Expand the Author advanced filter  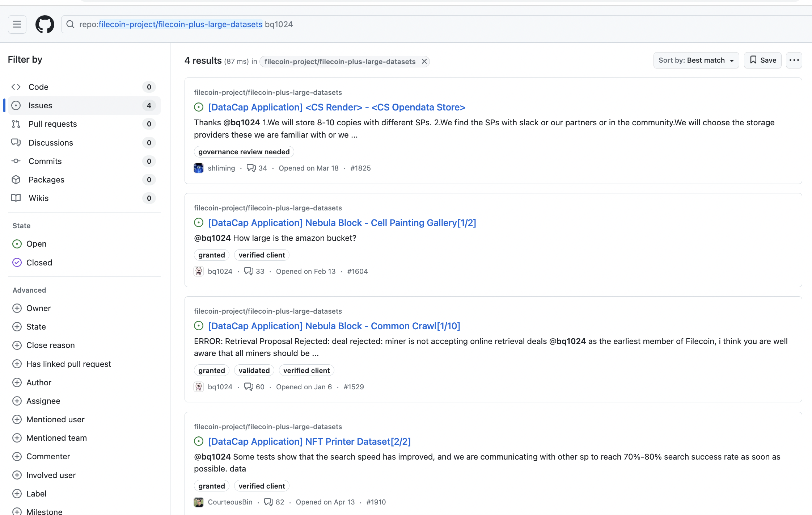[39, 382]
